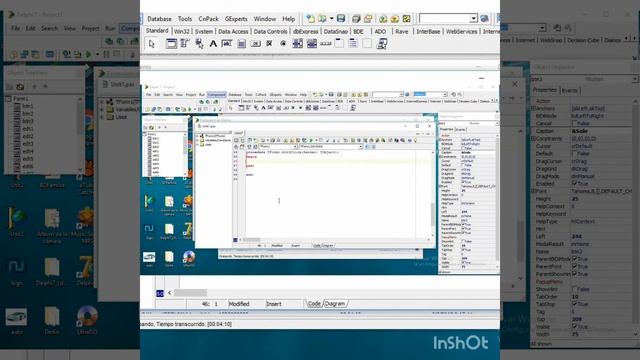
Task: Toggle the Enabled True checkbox in Object Inspector
Action: coord(575,184)
